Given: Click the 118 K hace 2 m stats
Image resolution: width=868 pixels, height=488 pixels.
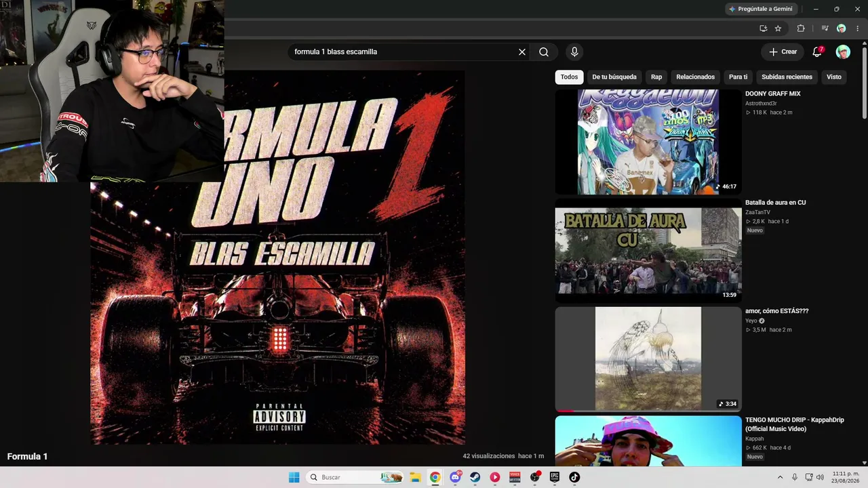Looking at the screenshot, I should (x=769, y=113).
